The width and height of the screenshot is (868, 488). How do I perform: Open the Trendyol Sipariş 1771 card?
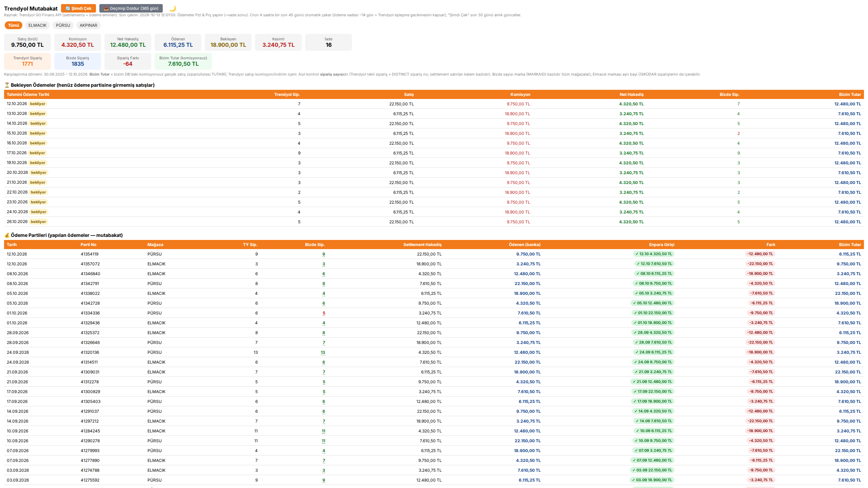tap(27, 61)
